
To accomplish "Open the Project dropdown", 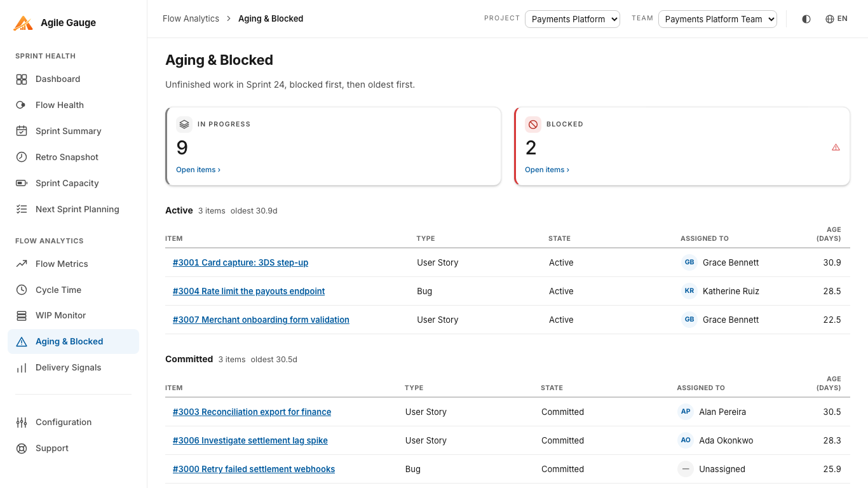I will [573, 19].
